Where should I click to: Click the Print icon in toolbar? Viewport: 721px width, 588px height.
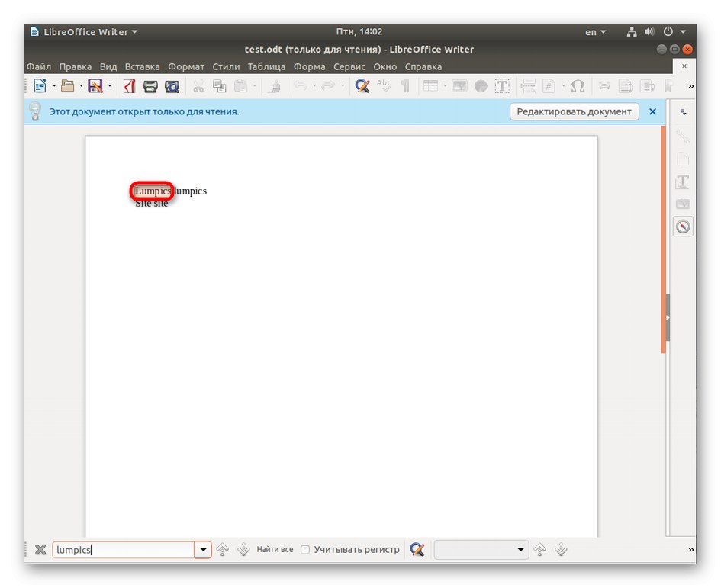(150, 86)
